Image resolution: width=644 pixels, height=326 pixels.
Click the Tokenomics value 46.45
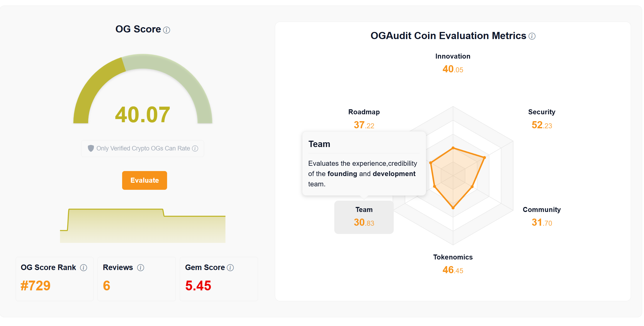453,270
